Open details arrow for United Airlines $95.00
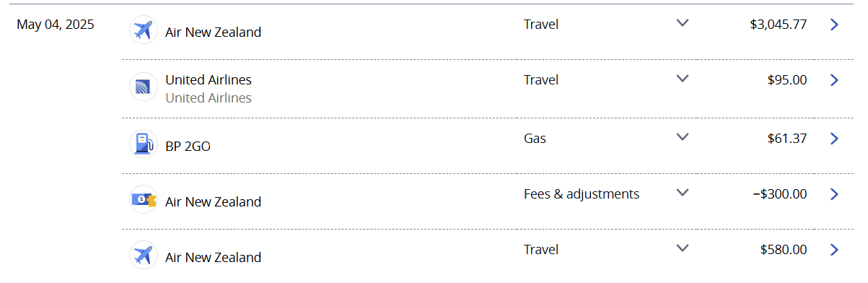Screen dimensions: 868x283 [834, 80]
